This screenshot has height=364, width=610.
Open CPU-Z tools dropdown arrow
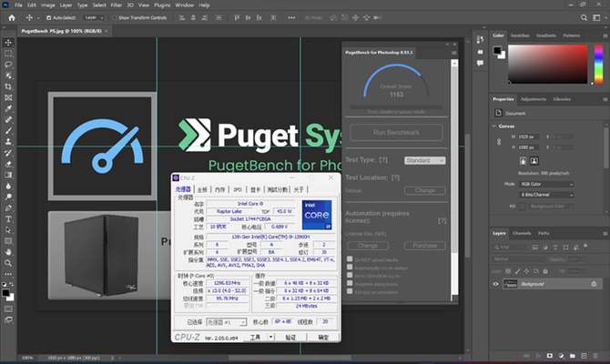click(270, 338)
